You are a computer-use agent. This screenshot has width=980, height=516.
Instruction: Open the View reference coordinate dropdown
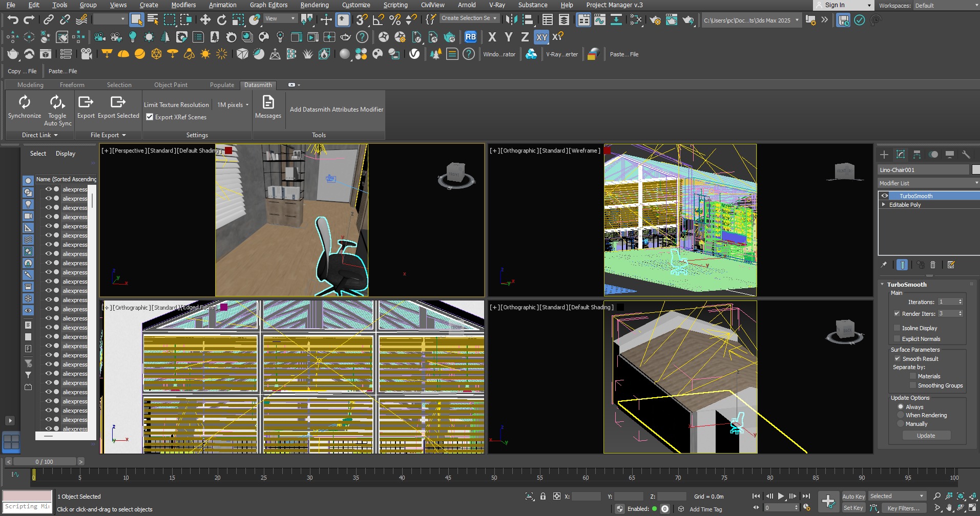280,18
